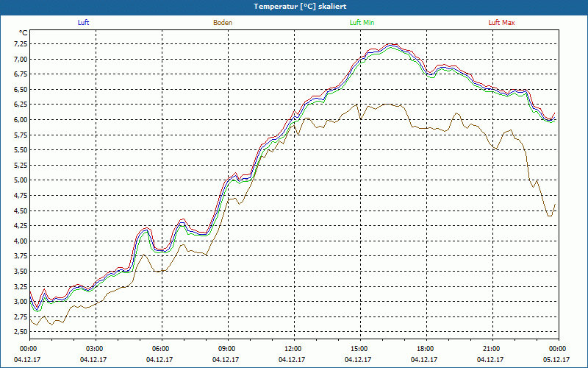
Task: Click the 6,25 y-axis value
Action: tap(21, 105)
